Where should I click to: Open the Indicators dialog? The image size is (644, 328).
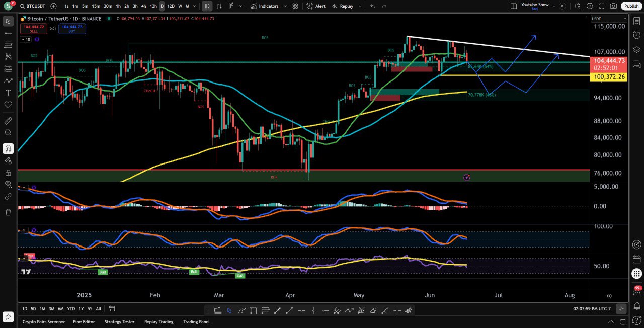pos(265,6)
